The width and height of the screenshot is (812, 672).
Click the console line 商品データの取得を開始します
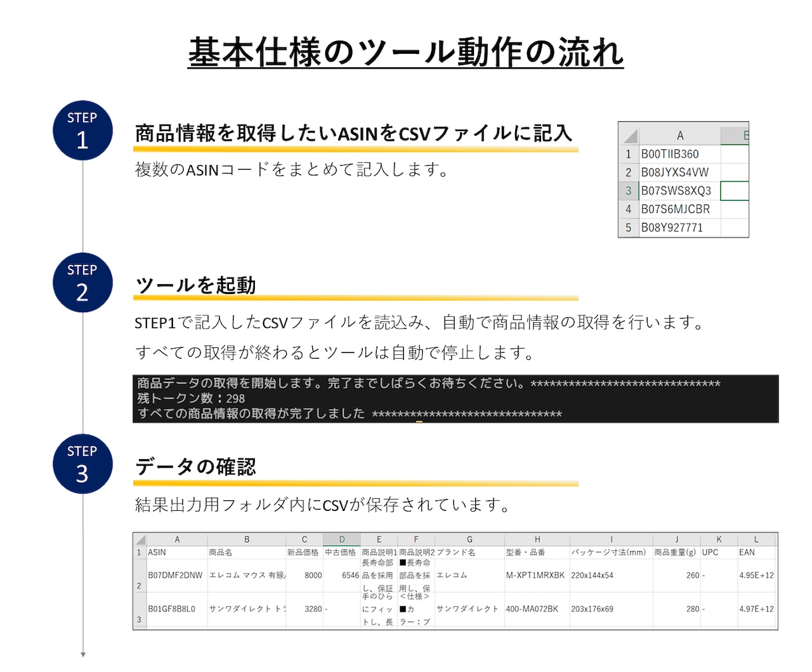point(429,383)
